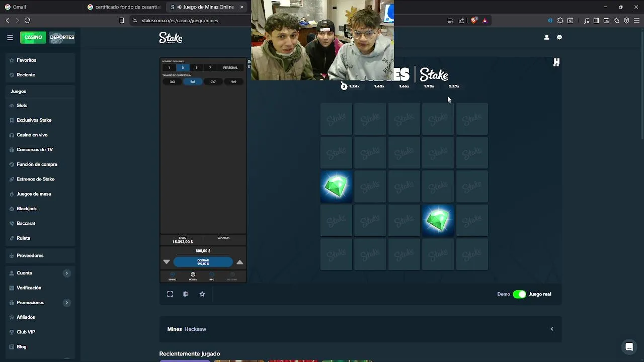Reveal the bottom-right tile of the mines grid
The height and width of the screenshot is (362, 644).
click(x=472, y=254)
